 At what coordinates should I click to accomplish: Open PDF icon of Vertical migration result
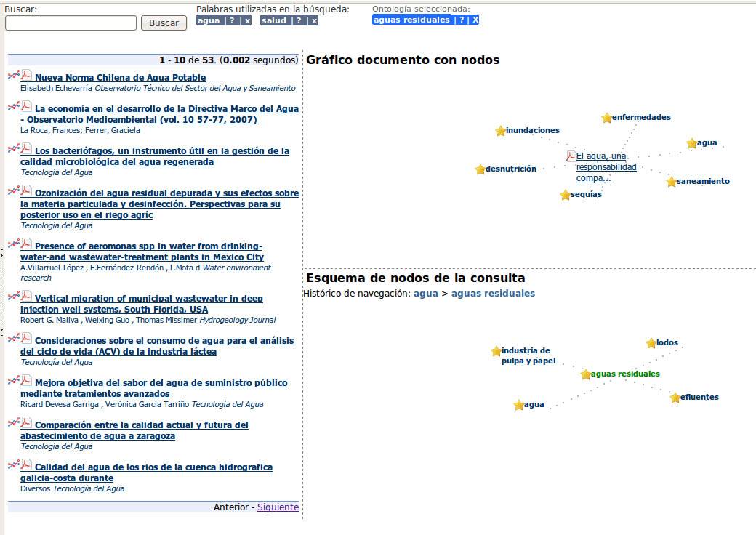click(26, 297)
